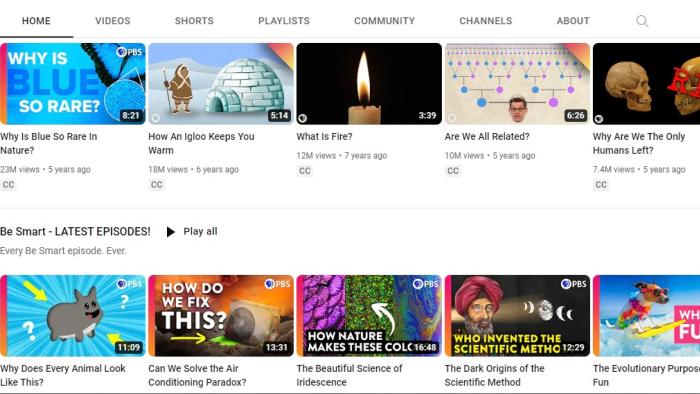Click the 8:21 duration badge

point(131,116)
